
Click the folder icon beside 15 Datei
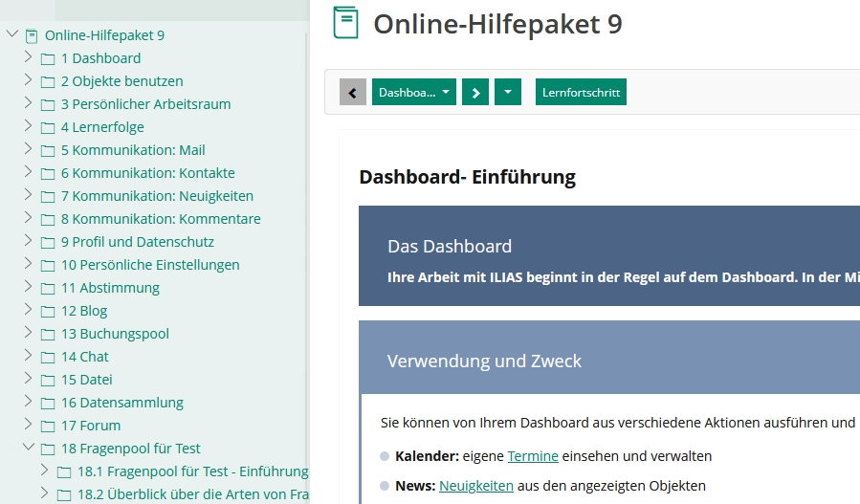pos(48,380)
